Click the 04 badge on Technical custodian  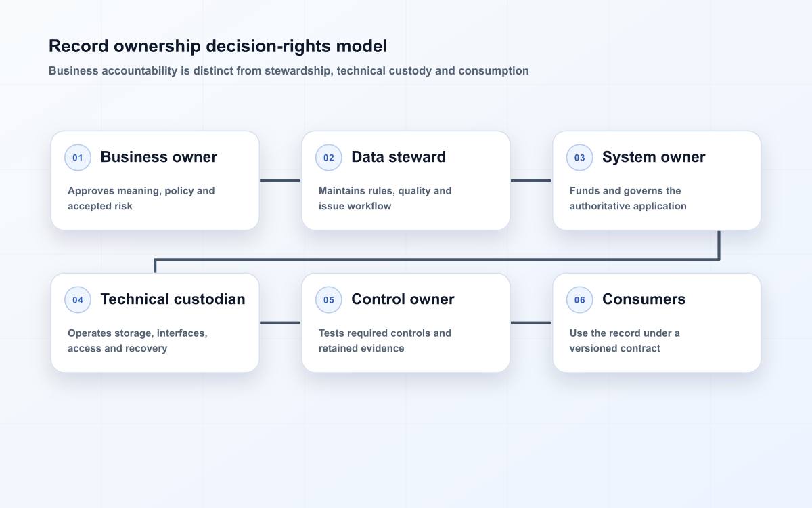(78, 300)
